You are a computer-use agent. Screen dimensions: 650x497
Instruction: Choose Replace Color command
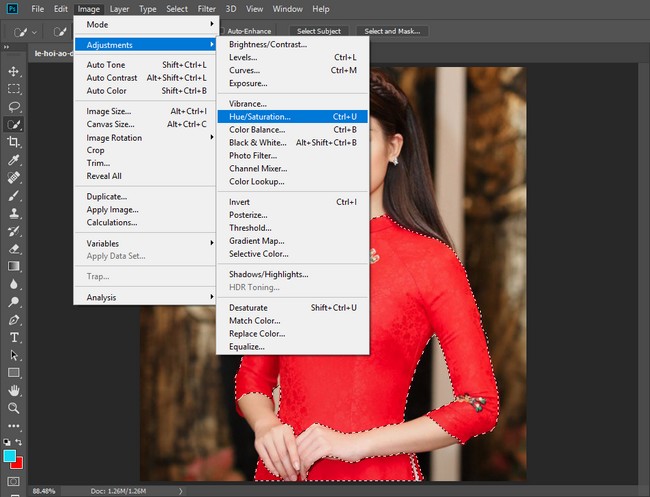point(293,334)
